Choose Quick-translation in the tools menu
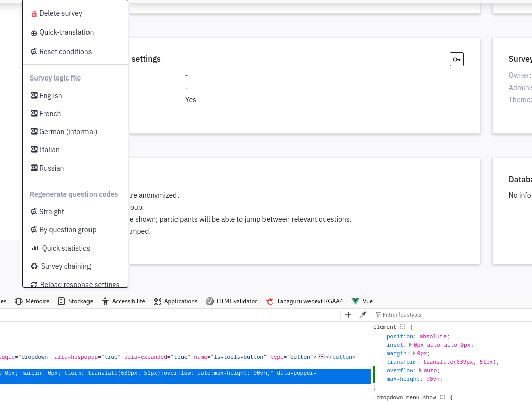 coord(66,32)
